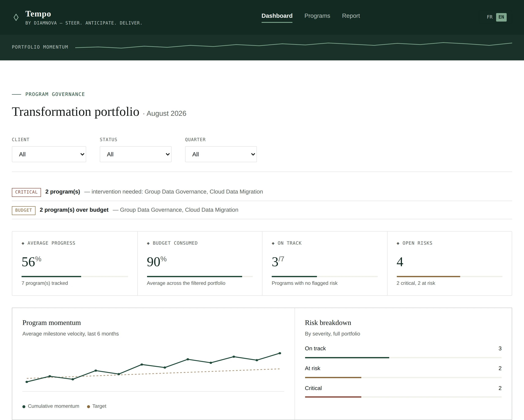Click the '3/7' on track value
Screen dimensions: 524x420
(x=278, y=262)
